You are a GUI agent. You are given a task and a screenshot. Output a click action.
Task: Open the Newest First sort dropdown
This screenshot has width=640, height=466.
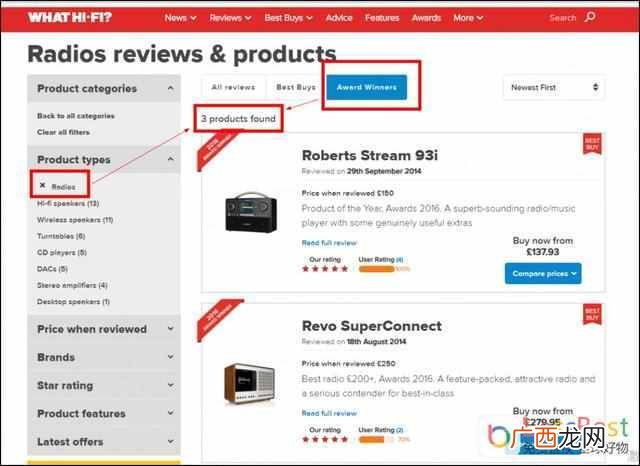coord(554,87)
